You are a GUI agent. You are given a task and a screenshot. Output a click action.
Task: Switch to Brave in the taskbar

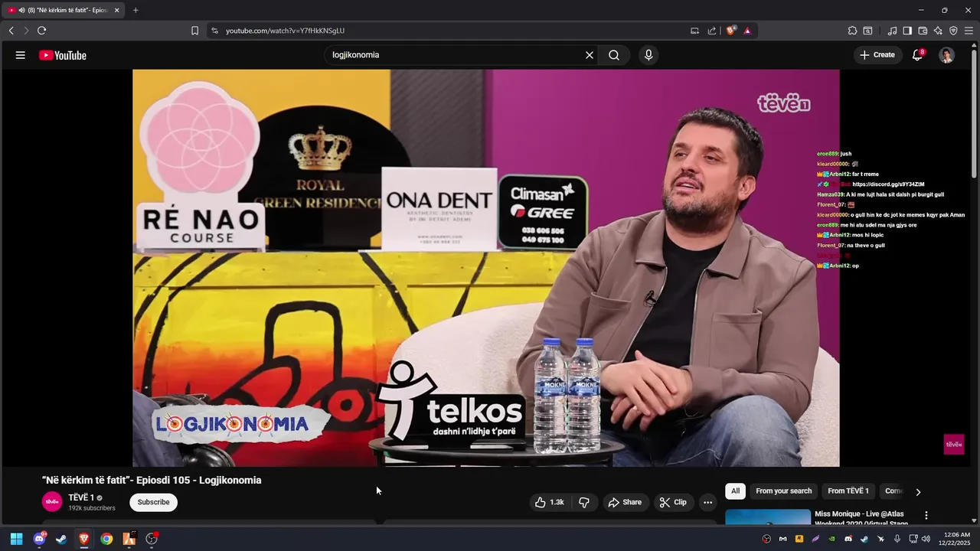click(84, 539)
